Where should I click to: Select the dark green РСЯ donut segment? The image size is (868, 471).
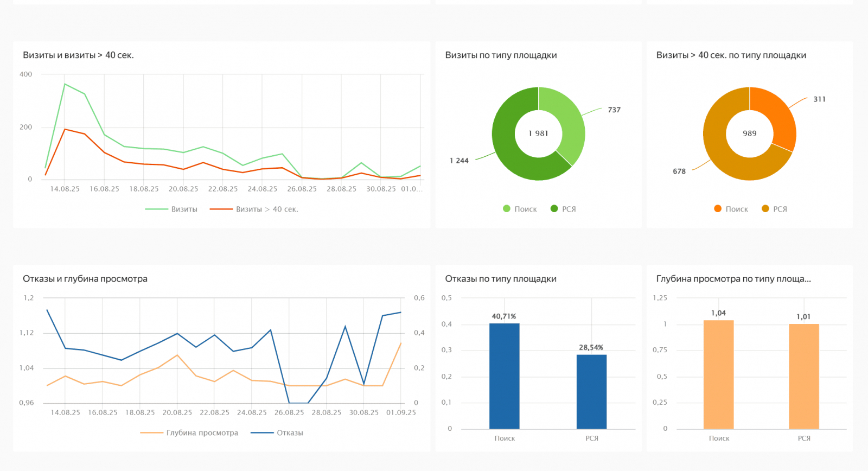(x=510, y=152)
